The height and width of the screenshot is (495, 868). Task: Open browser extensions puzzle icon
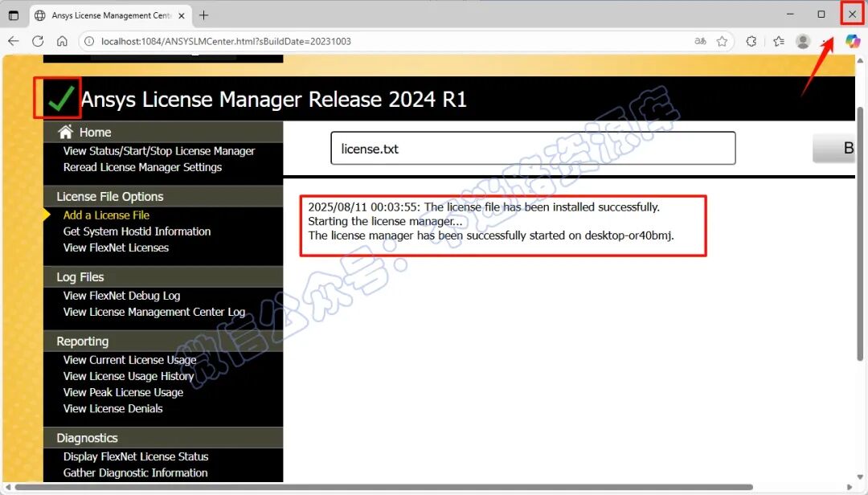[751, 41]
